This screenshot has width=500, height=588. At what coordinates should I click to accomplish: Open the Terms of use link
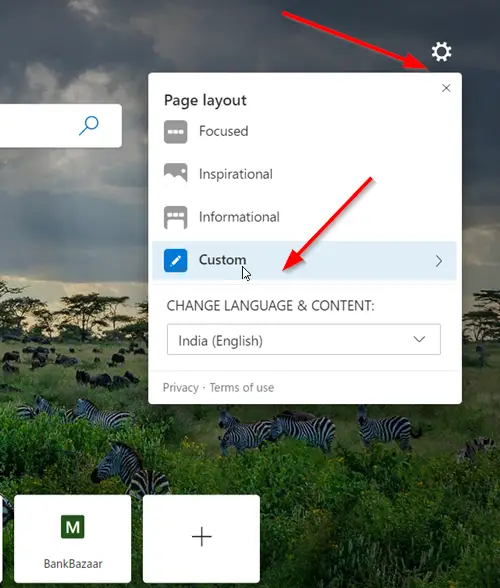pos(242,388)
